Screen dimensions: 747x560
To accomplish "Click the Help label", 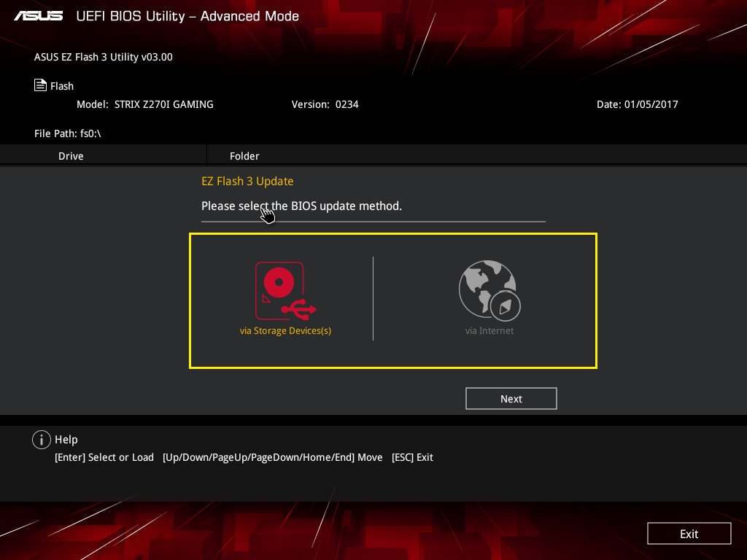I will [x=66, y=440].
